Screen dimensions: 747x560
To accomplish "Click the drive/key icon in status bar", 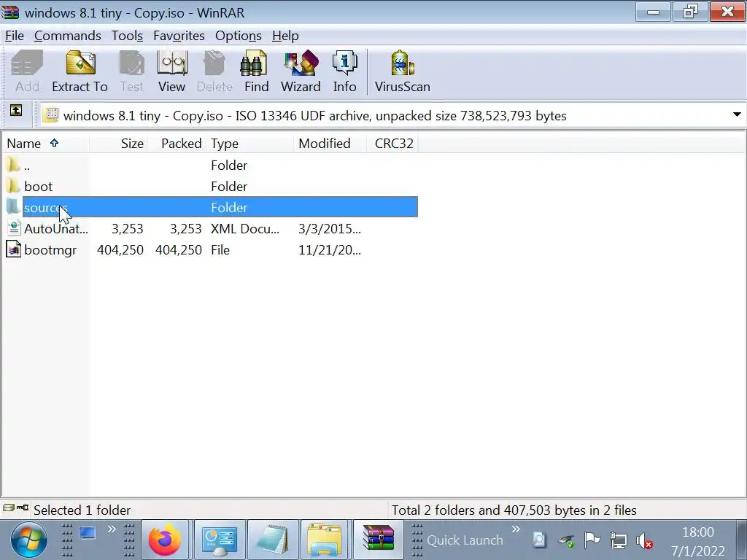I will point(16,509).
